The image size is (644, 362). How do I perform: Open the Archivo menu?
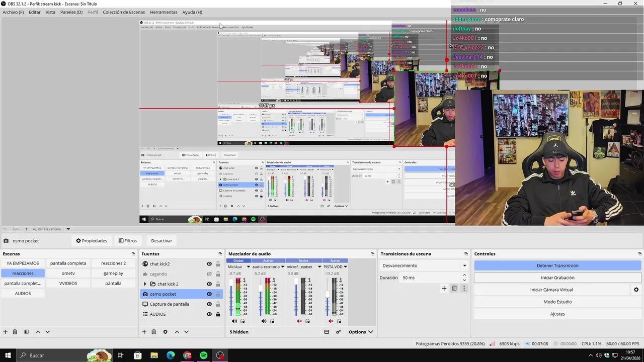pos(13,12)
